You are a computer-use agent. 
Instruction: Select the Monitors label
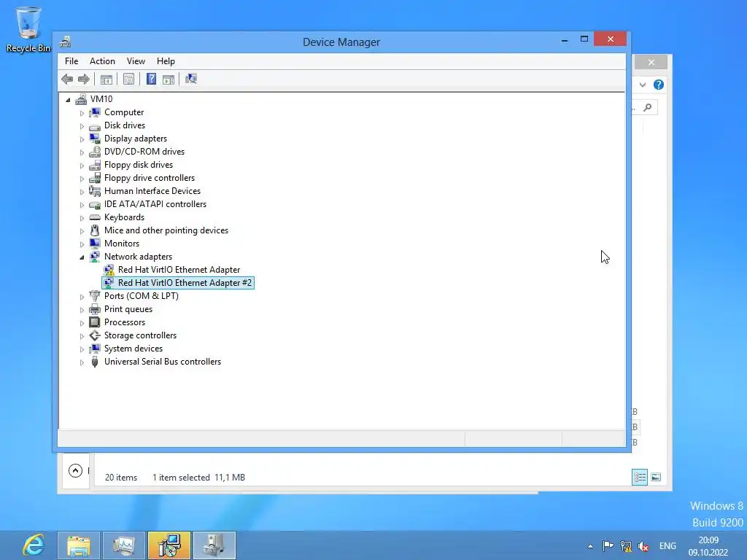point(122,244)
